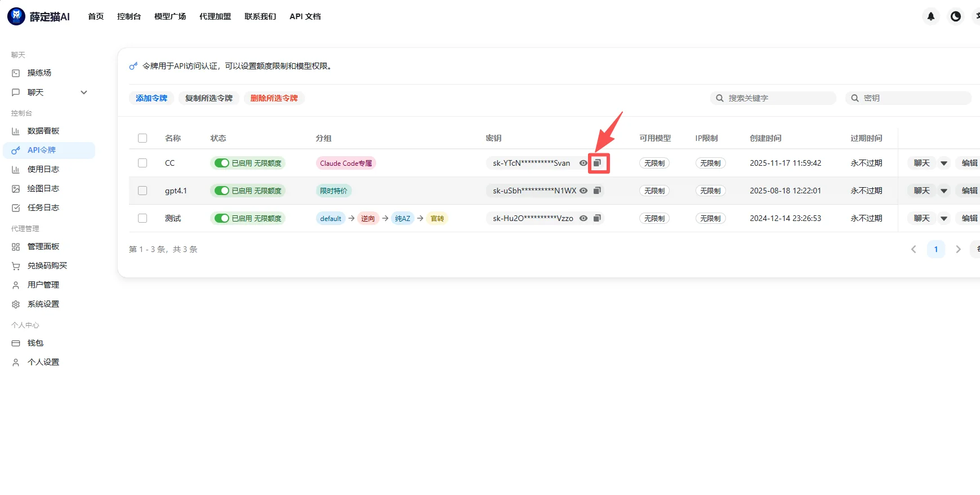Viewport: 980px width, 495px height.
Task: Click the 删除所选令牌 button
Action: tap(274, 98)
